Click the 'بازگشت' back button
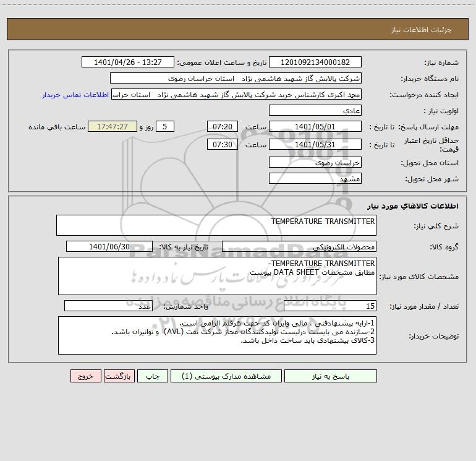 (119, 376)
